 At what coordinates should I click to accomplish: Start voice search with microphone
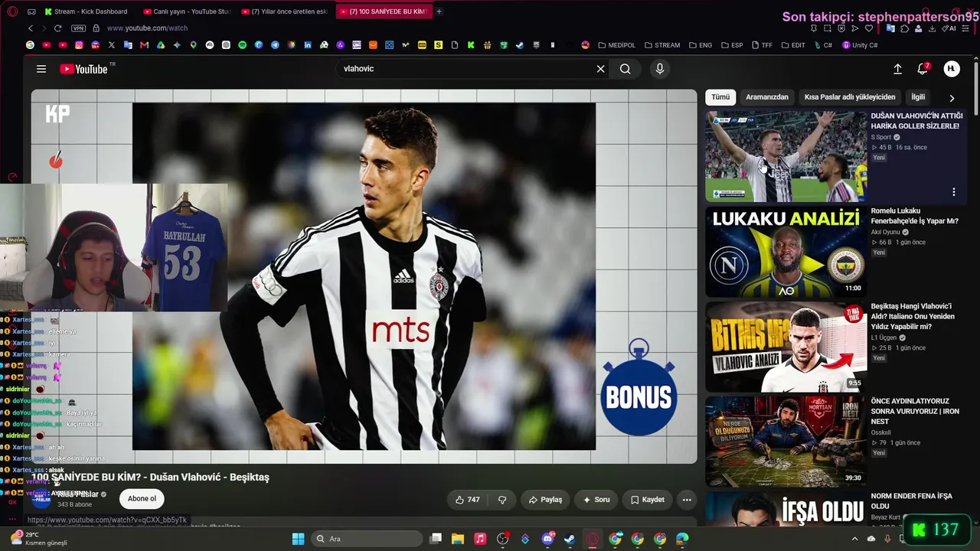(x=660, y=69)
